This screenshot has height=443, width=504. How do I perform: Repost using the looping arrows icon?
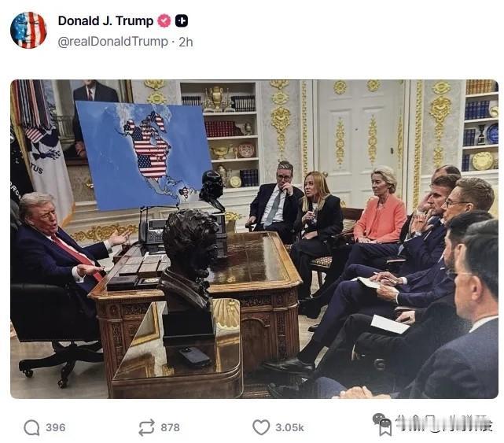tap(146, 427)
